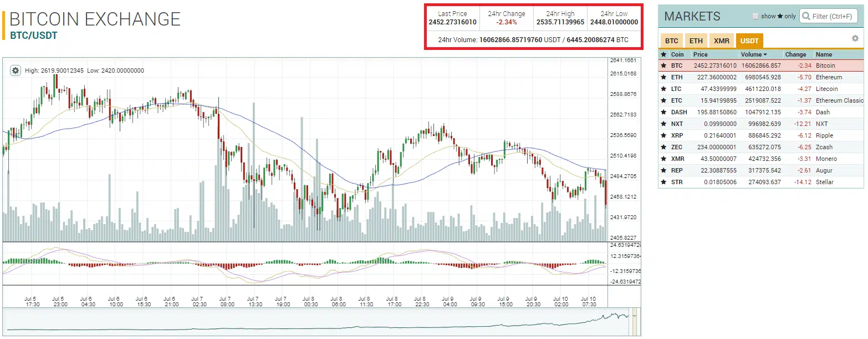Star the REP market row
Viewport: 868px width, 339px height.
pos(663,170)
